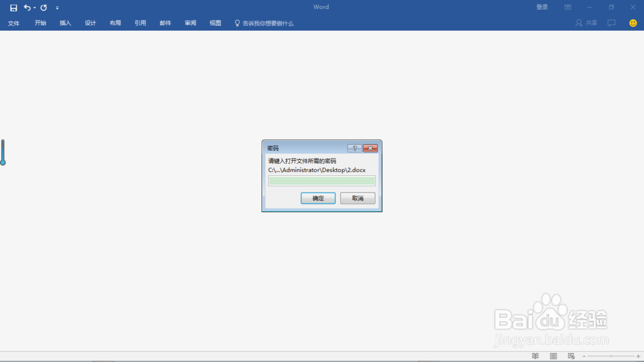Click the Undo arrow icon

(x=27, y=7)
